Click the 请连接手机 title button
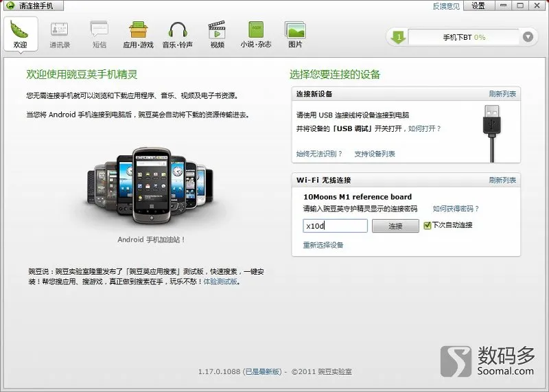The width and height of the screenshot is (549, 392). [34, 5]
